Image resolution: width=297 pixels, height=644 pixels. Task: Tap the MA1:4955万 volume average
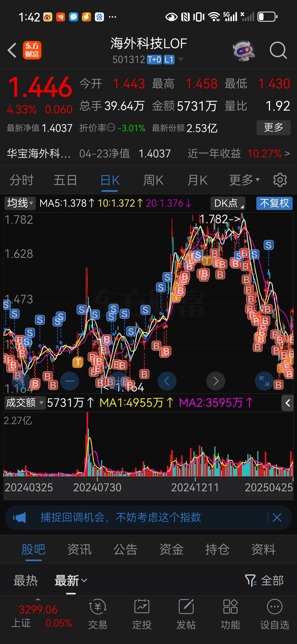pyautogui.click(x=136, y=403)
